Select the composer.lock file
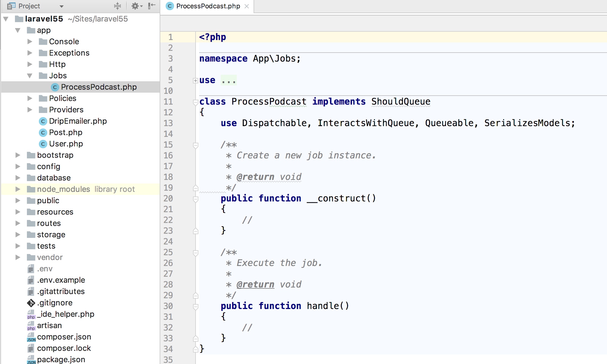The height and width of the screenshot is (364, 607). tap(64, 348)
